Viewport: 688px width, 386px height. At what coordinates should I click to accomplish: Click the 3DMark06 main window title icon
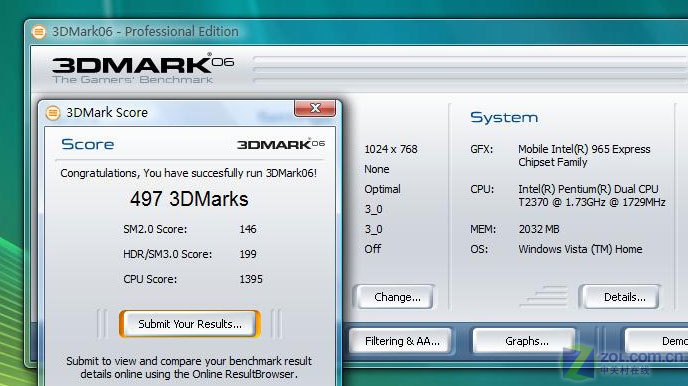tap(39, 32)
